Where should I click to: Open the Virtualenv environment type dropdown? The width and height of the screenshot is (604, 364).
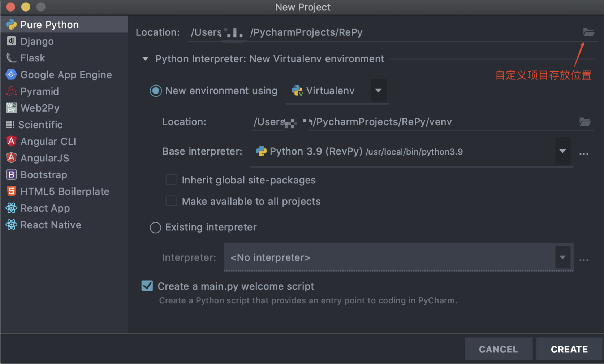click(378, 91)
